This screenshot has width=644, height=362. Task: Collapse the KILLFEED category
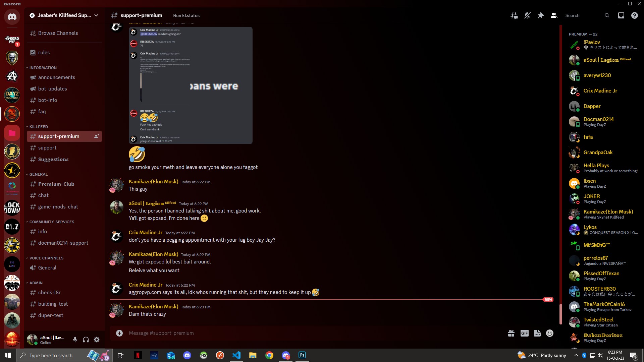(x=37, y=127)
